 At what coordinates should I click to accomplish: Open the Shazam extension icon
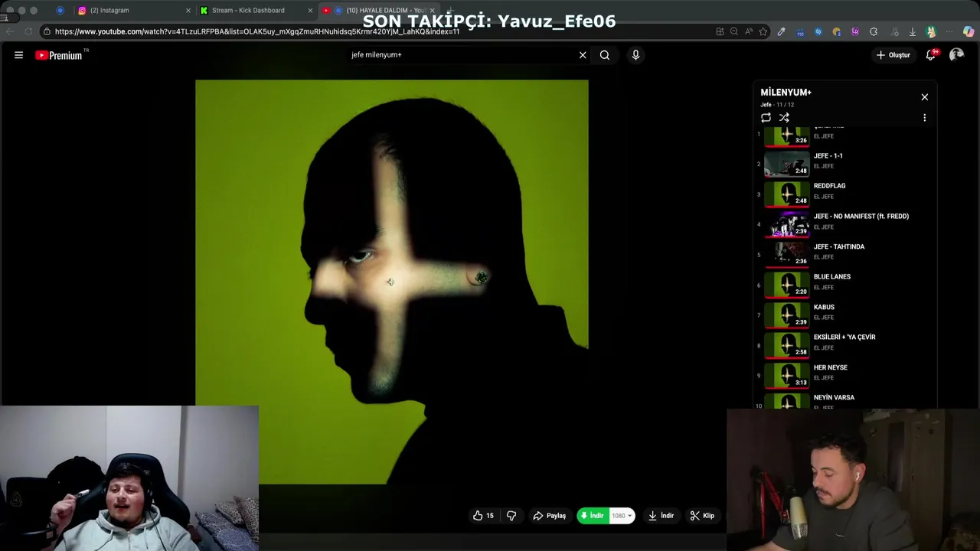coord(818,31)
